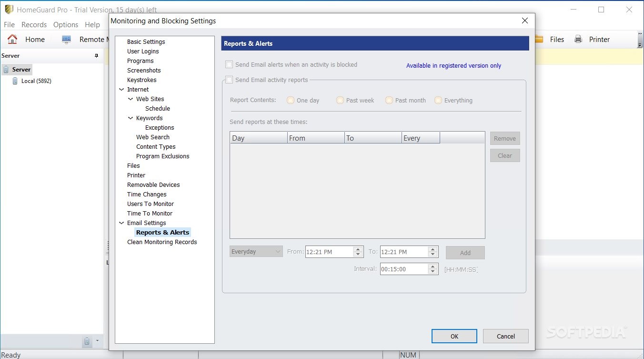Decrease the To time spinner

click(433, 255)
